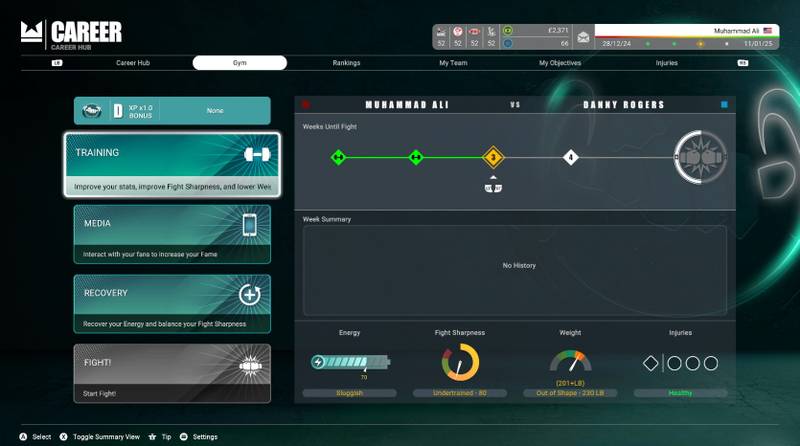Click the orange marker on calendar strip
This screenshot has height=446, width=800.
701,44
